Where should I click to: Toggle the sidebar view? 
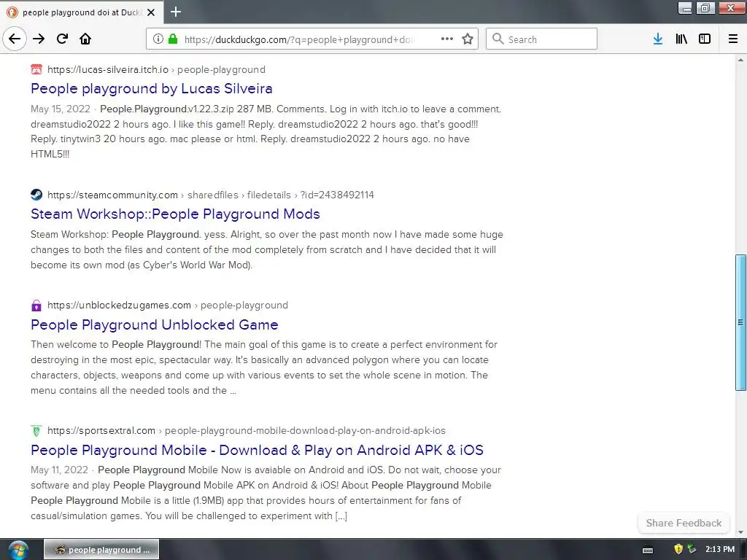(x=705, y=39)
